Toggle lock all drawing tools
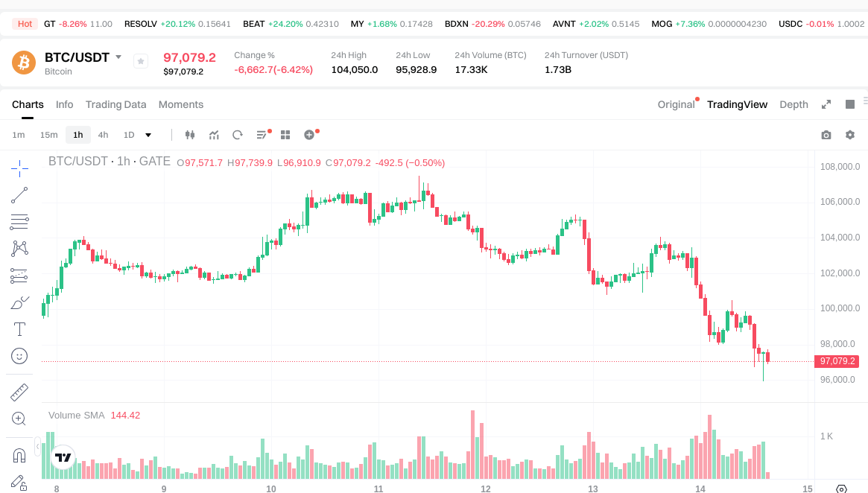Screen dimensions: 868x493 19,483
